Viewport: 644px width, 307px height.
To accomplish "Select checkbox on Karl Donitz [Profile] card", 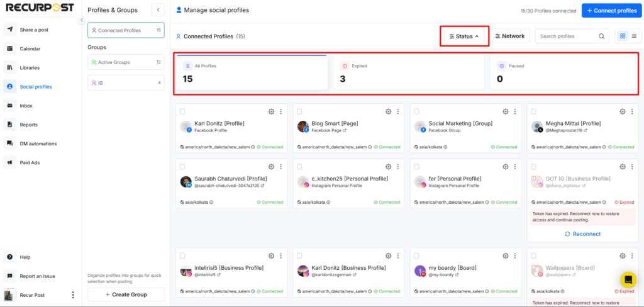I will pos(182,111).
